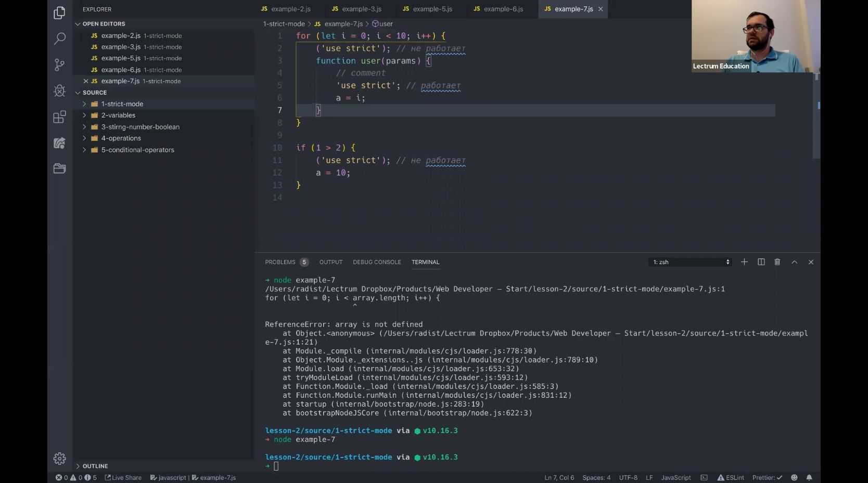Change line ending via LF item
This screenshot has width=868, height=483.
click(649, 477)
